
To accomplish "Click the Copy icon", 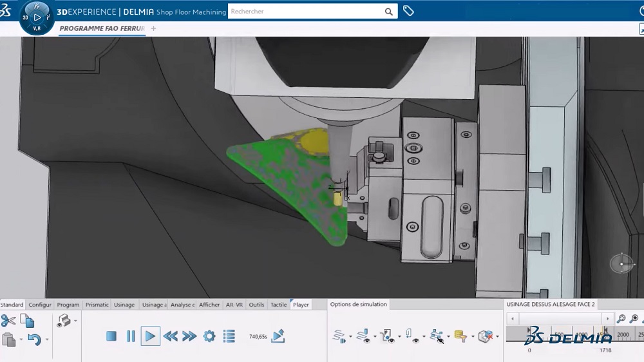I will (x=28, y=321).
